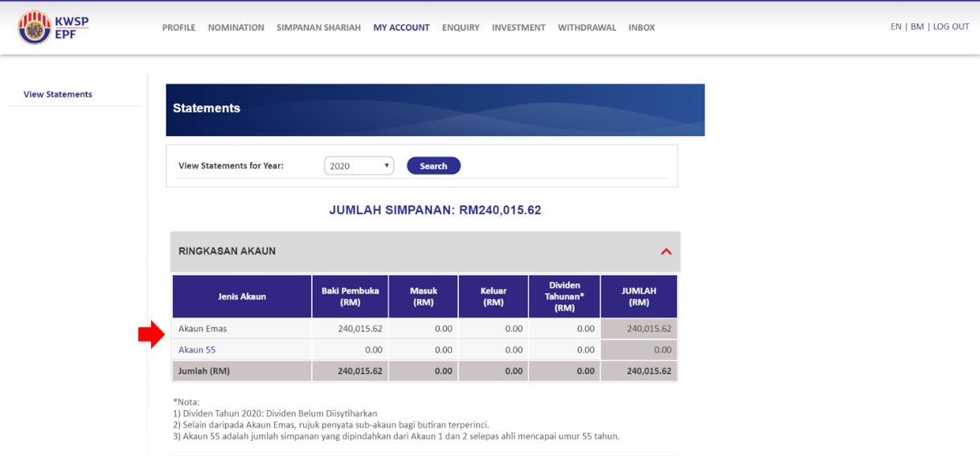Open View Statements in the sidebar
980x456 pixels.
point(58,94)
